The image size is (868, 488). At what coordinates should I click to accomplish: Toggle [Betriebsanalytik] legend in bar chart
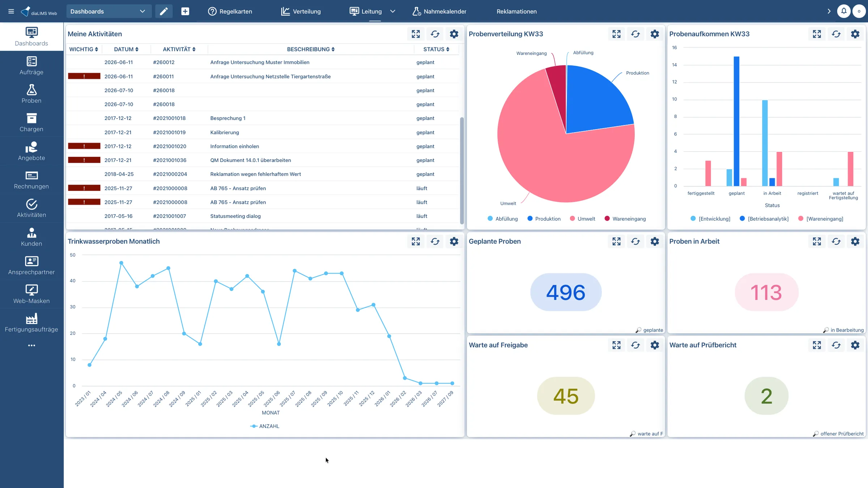(x=764, y=219)
